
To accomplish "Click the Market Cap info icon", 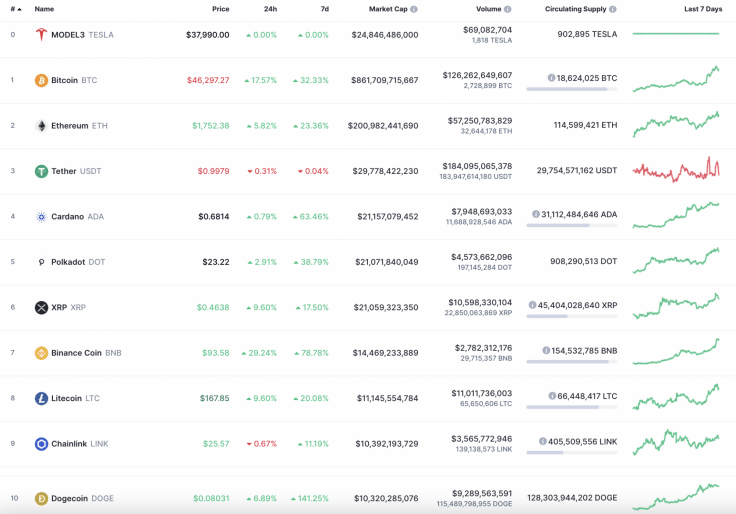I will tap(414, 9).
